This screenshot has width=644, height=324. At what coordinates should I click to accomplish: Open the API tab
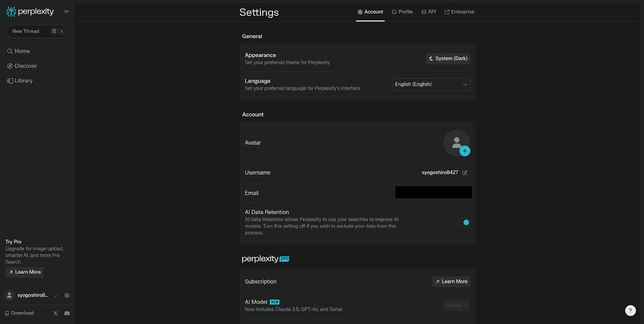(429, 12)
